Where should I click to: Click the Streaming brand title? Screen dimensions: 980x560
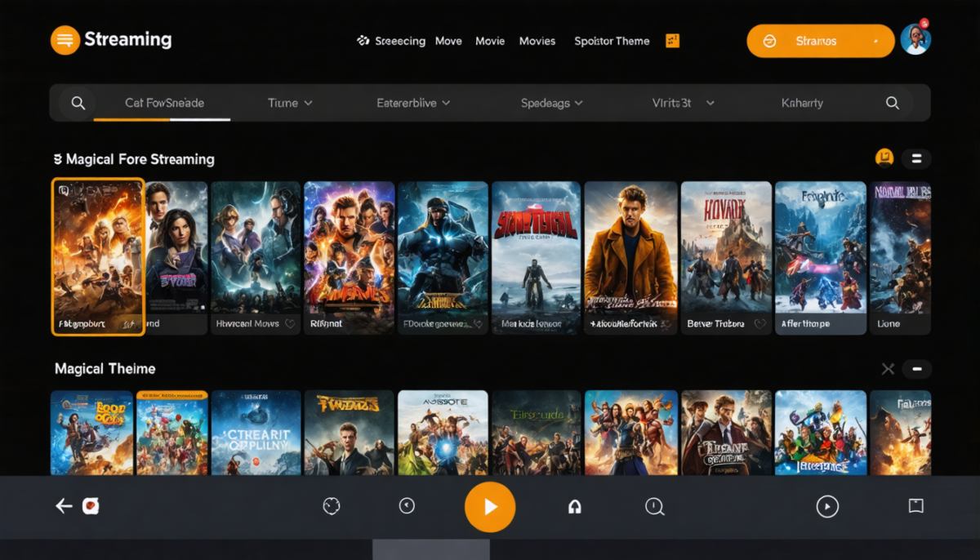click(128, 39)
